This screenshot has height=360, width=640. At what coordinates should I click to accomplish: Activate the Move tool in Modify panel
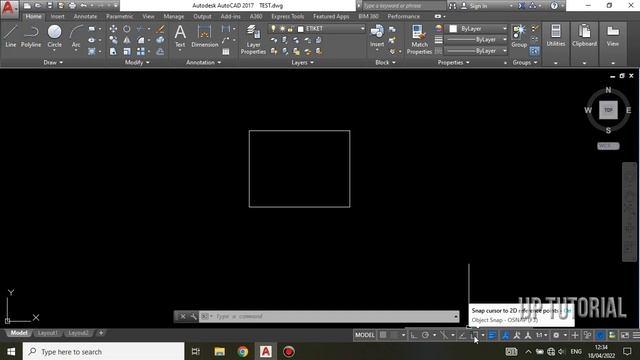(x=113, y=29)
